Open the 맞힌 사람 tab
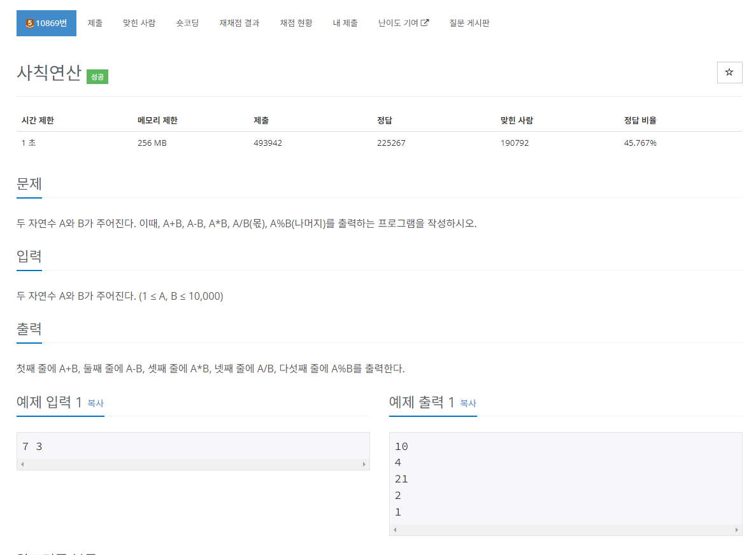 click(139, 23)
